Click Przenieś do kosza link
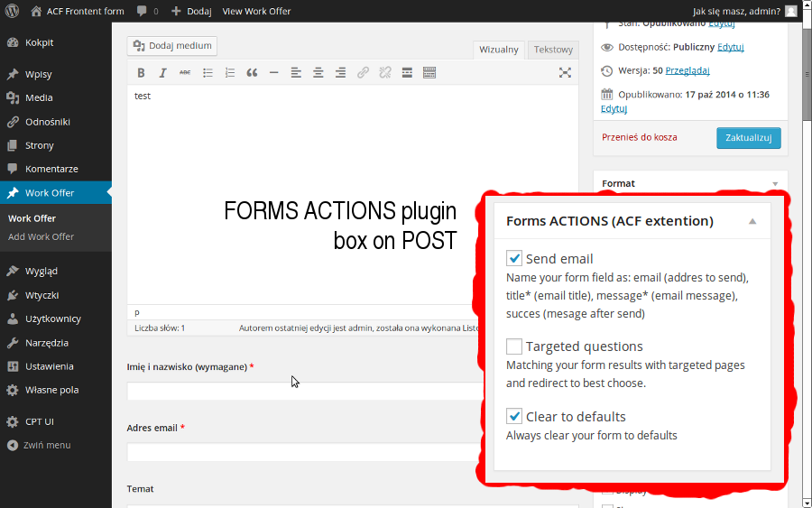 tap(639, 137)
